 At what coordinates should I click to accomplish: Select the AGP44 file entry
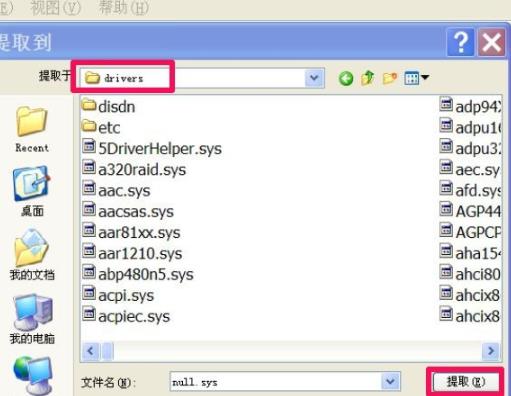(470, 211)
